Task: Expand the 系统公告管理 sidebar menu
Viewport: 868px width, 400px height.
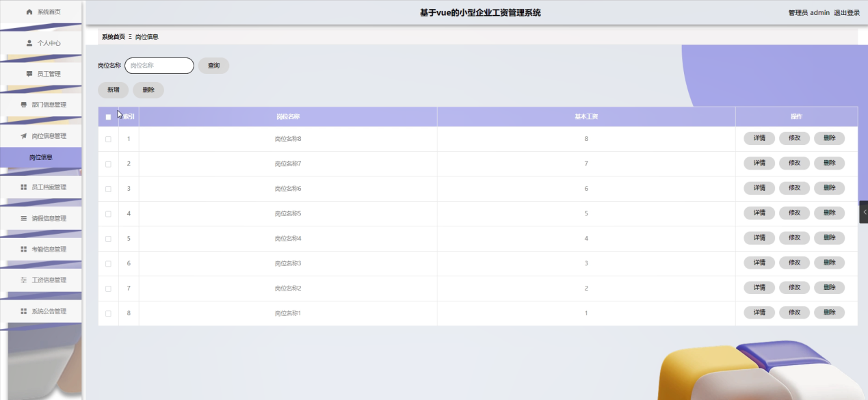Action: click(x=48, y=312)
